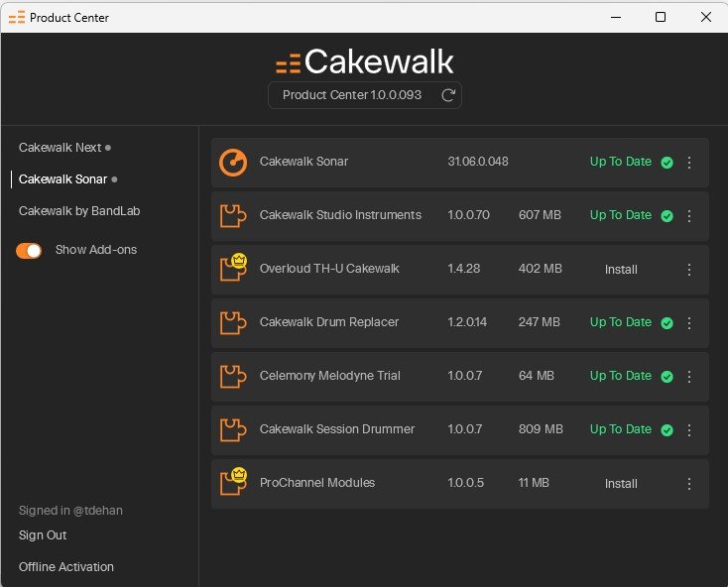728x587 pixels.
Task: Click the Product Center title bar app icon
Action: pos(17,18)
